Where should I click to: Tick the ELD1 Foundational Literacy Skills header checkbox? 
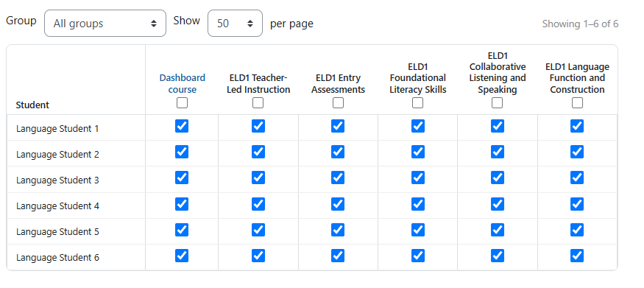tap(418, 102)
